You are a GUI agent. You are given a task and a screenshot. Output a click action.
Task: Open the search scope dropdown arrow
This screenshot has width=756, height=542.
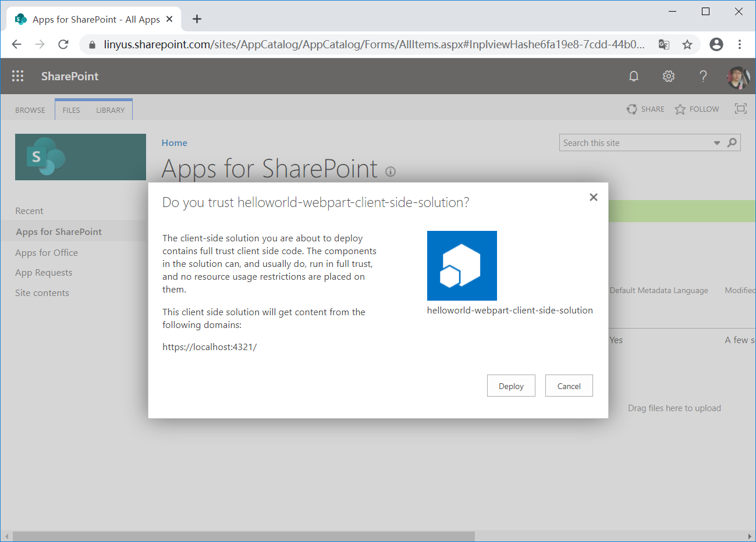click(x=716, y=142)
